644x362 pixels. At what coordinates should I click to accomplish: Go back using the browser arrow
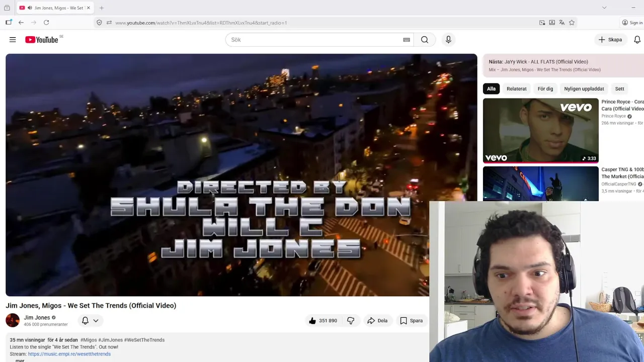21,23
